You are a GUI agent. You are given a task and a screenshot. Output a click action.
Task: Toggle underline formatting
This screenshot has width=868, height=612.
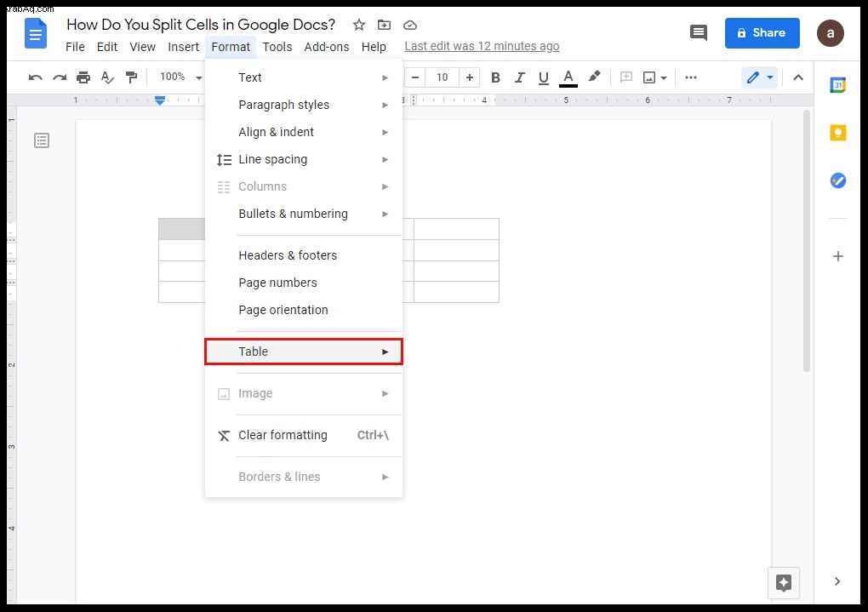pyautogui.click(x=544, y=77)
